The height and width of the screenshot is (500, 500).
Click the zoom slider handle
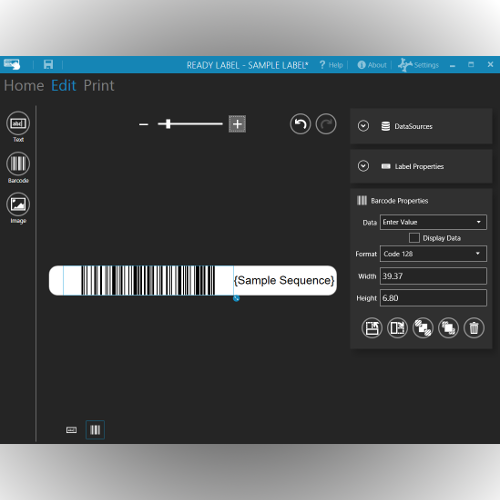click(168, 124)
